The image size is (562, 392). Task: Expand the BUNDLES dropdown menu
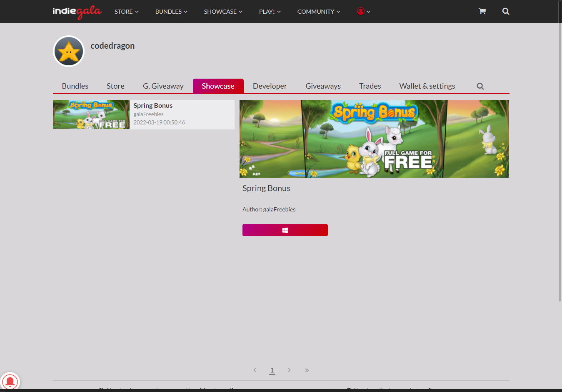point(171,12)
